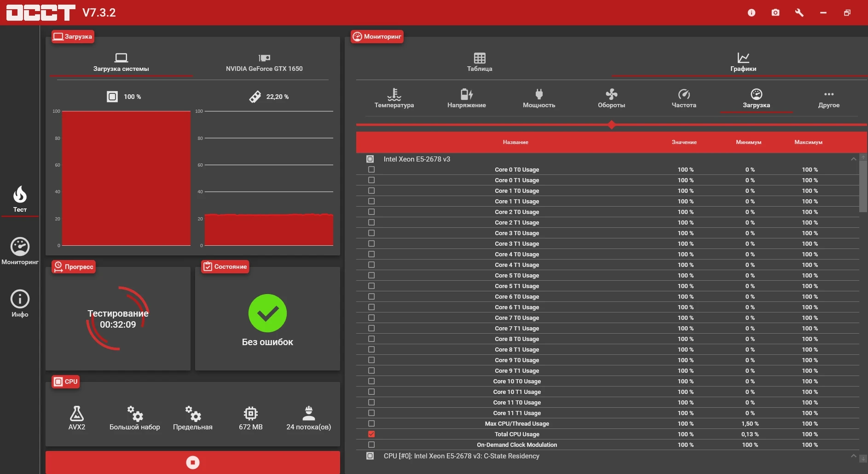Click the 24 потока(ов) worker icon

(309, 413)
